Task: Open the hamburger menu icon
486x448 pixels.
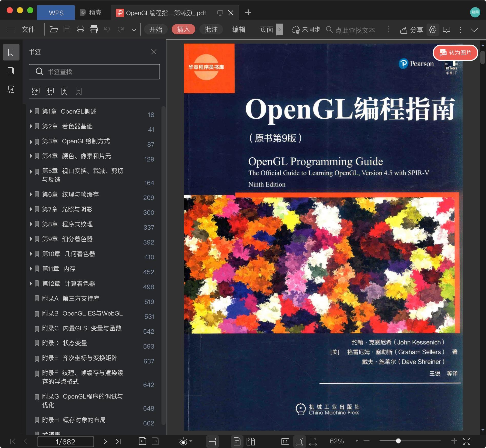Action: pyautogui.click(x=11, y=29)
